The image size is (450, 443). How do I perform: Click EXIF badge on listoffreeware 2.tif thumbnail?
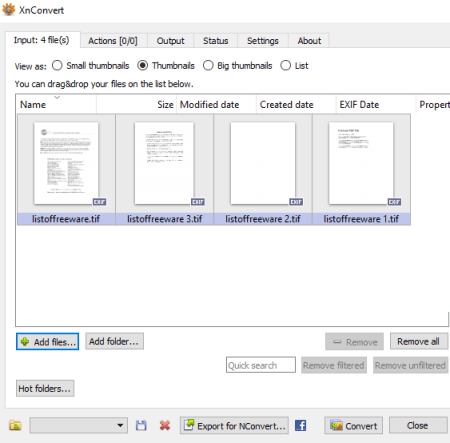[x=296, y=202]
